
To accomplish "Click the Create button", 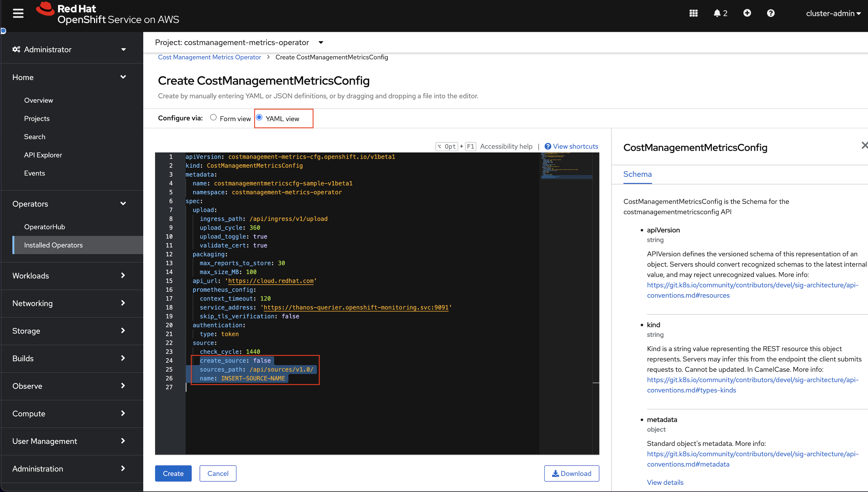I will coord(173,473).
